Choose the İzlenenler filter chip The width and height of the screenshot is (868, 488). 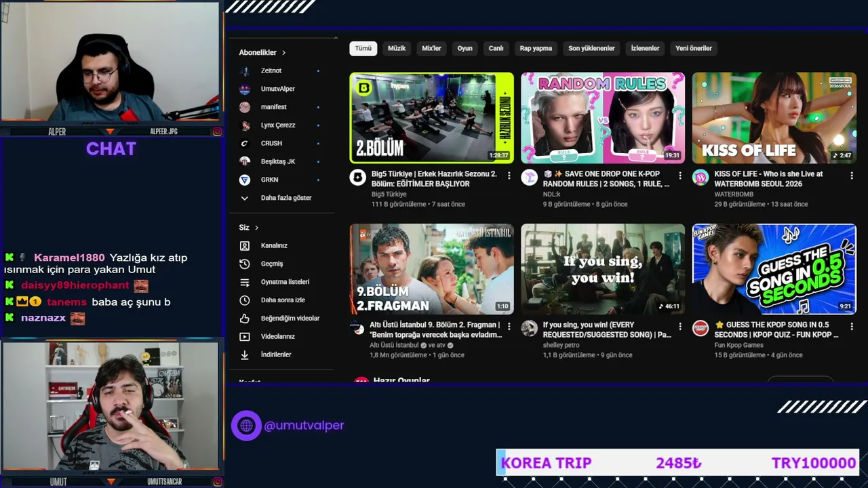[x=645, y=48]
